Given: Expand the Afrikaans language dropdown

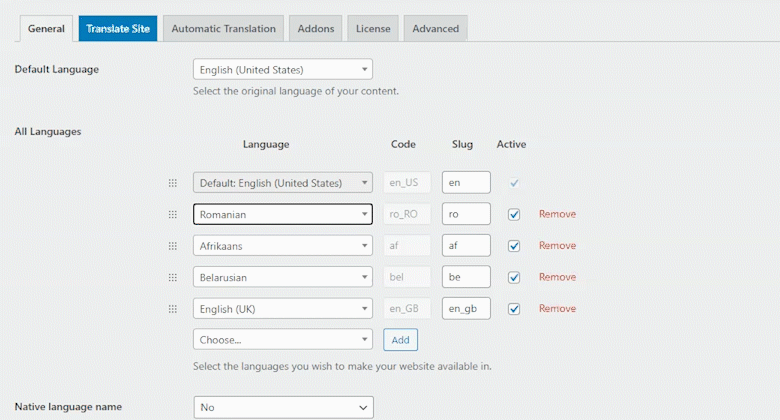Looking at the screenshot, I should coord(283,246).
